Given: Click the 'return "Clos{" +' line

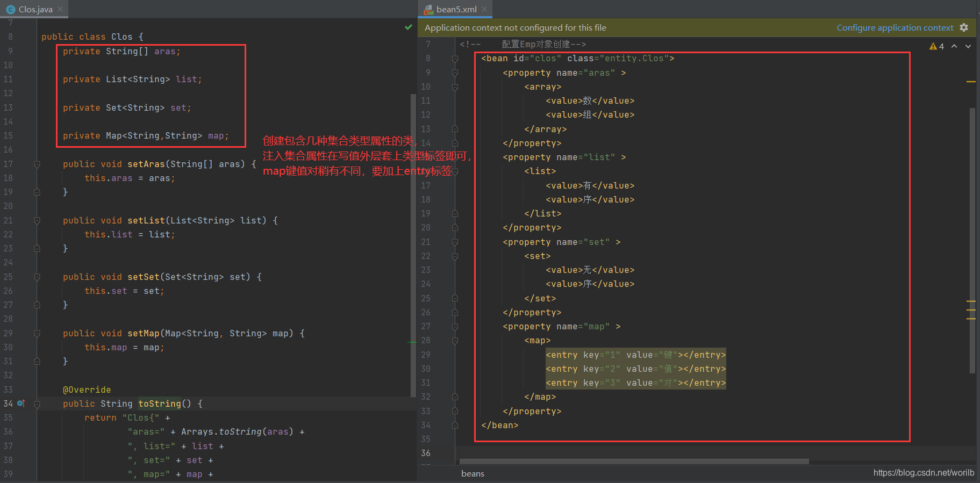Looking at the screenshot, I should pos(127,417).
